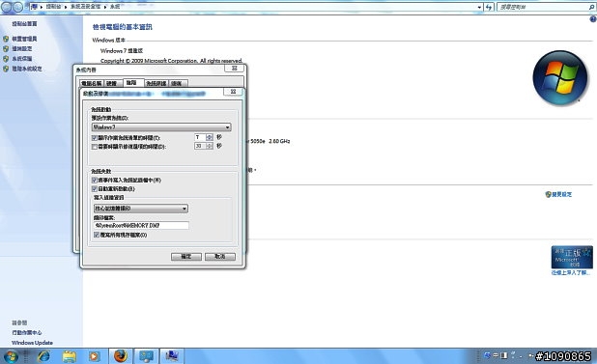The width and height of the screenshot is (597, 364).
Task: Enable display recovery options time checkbox
Action: pos(95,147)
